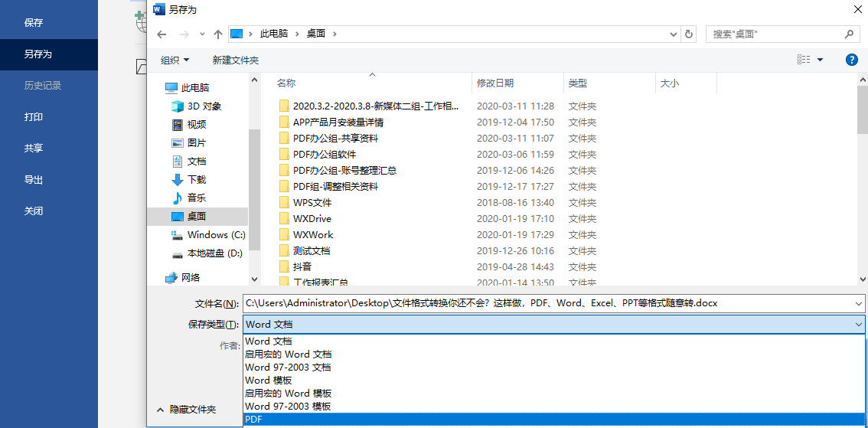Change the file view layout icon
Viewport: 868px width, 428px height.
(x=804, y=60)
